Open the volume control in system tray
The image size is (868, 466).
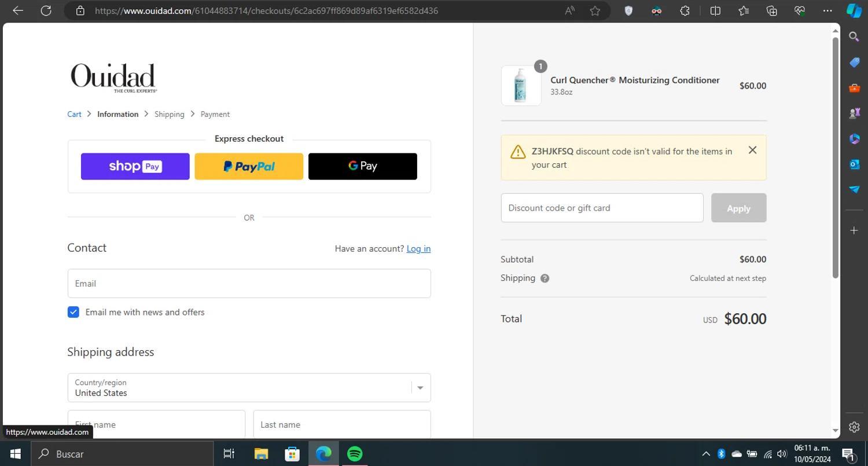782,454
